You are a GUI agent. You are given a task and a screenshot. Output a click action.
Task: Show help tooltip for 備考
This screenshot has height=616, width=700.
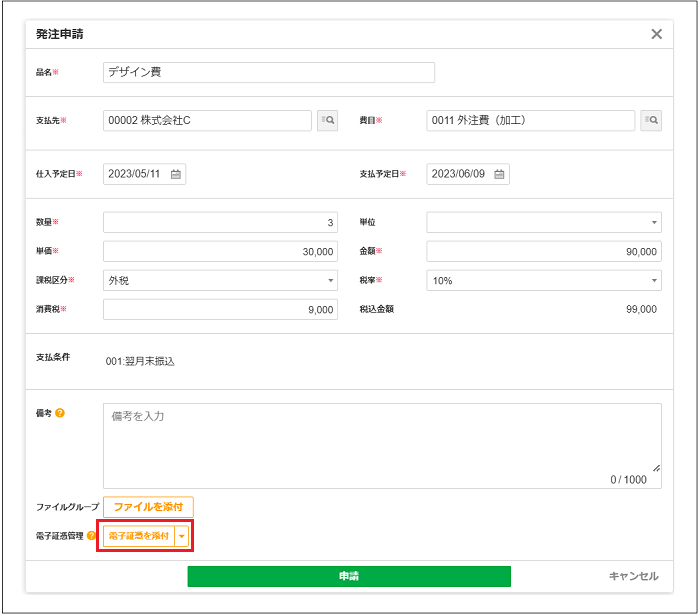(60, 413)
